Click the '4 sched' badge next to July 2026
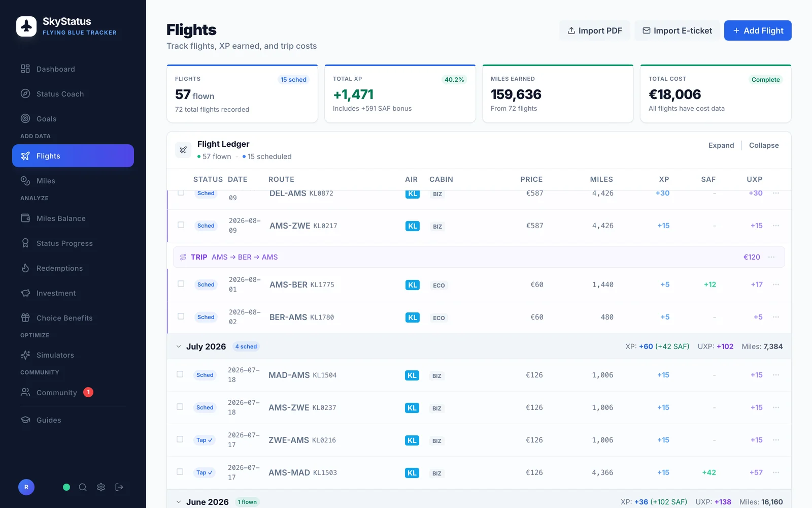Screen dimensions: 812x508 [x=246, y=346]
